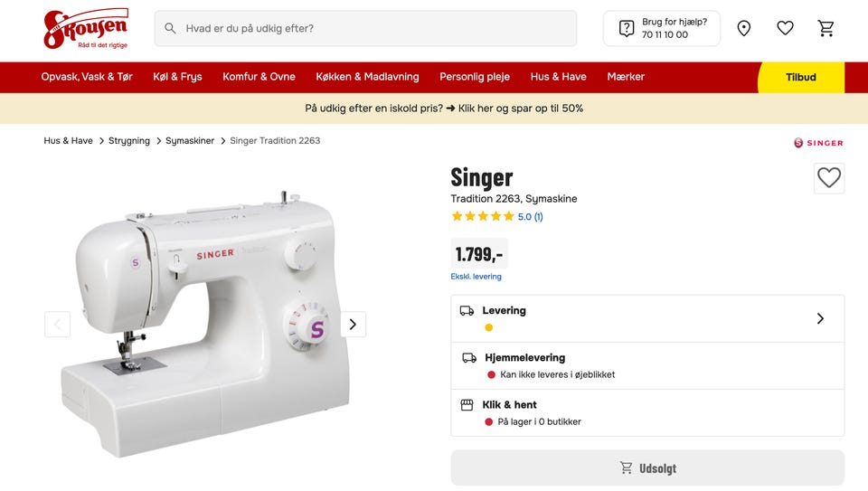Viewport: 868px width, 491px height.
Task: Open the store locator pin icon
Action: [744, 28]
